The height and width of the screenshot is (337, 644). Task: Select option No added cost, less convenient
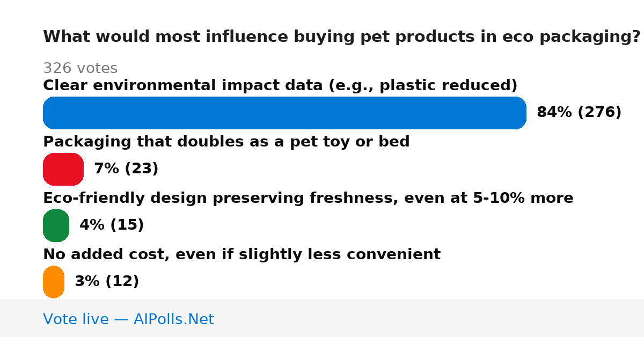(241, 254)
